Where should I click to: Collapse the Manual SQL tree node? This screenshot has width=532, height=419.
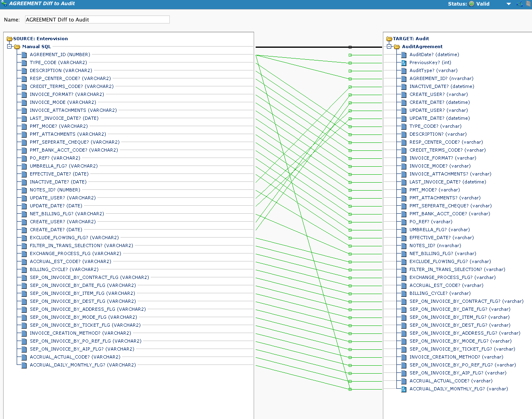pyautogui.click(x=10, y=47)
